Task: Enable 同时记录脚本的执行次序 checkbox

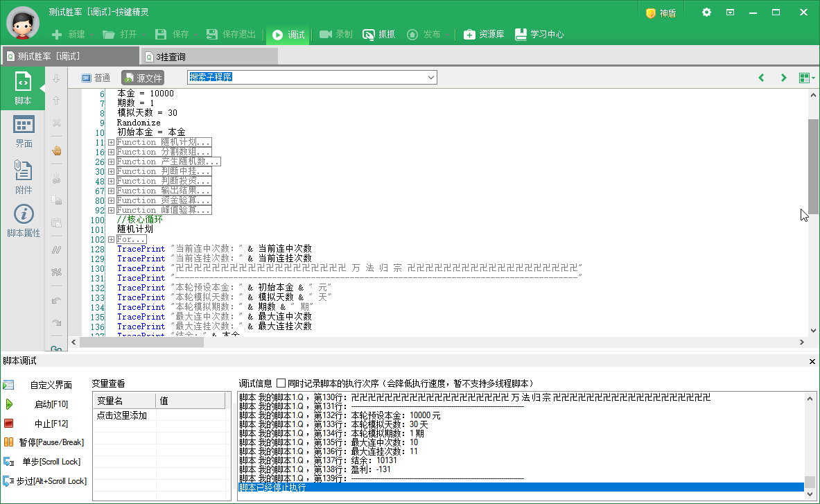Action: (281, 383)
